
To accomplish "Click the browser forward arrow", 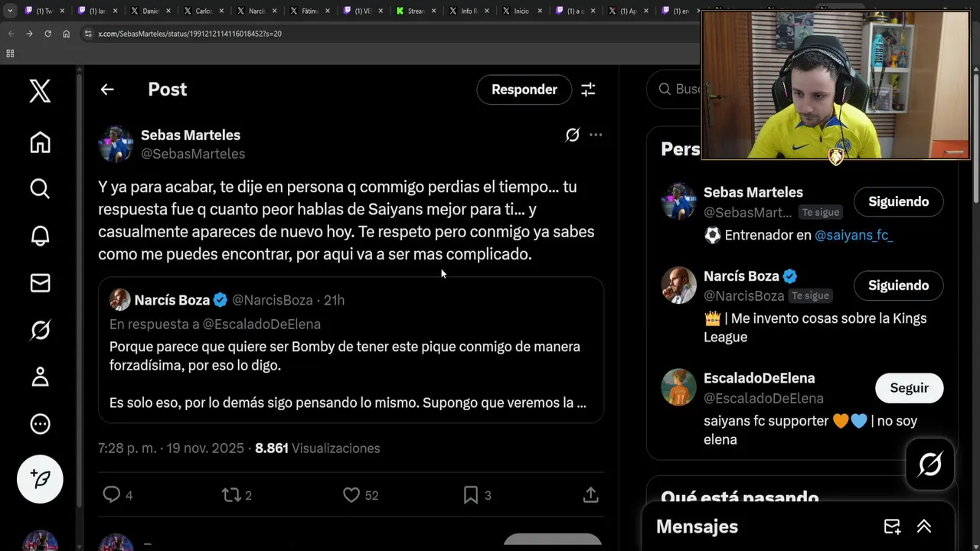I will 29,34.
